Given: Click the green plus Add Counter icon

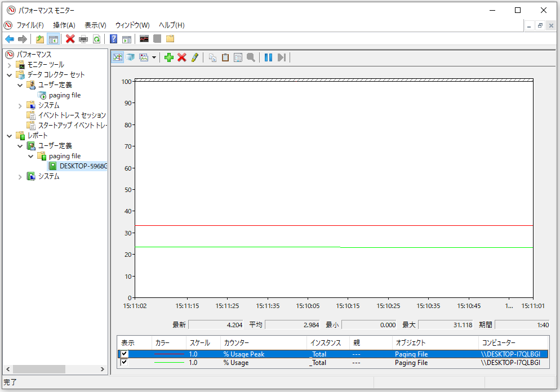Looking at the screenshot, I should point(168,57).
